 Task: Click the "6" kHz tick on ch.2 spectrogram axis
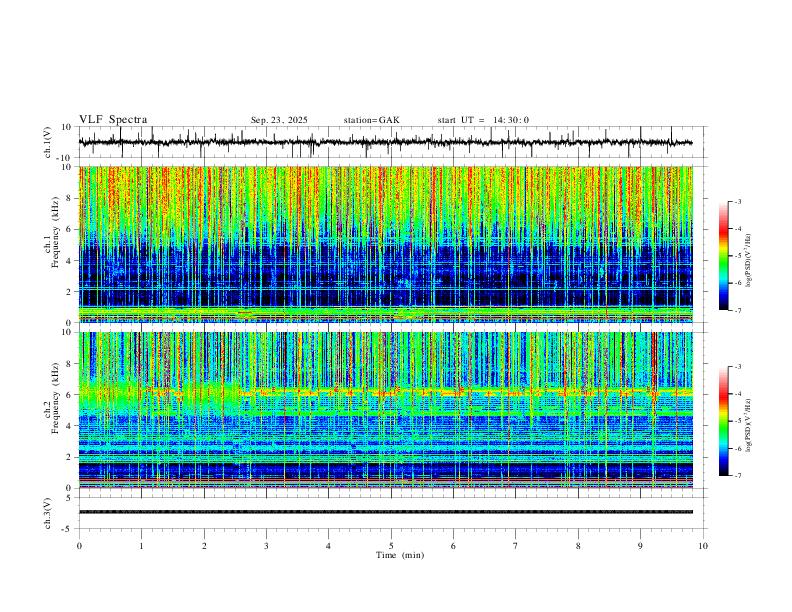pos(69,394)
